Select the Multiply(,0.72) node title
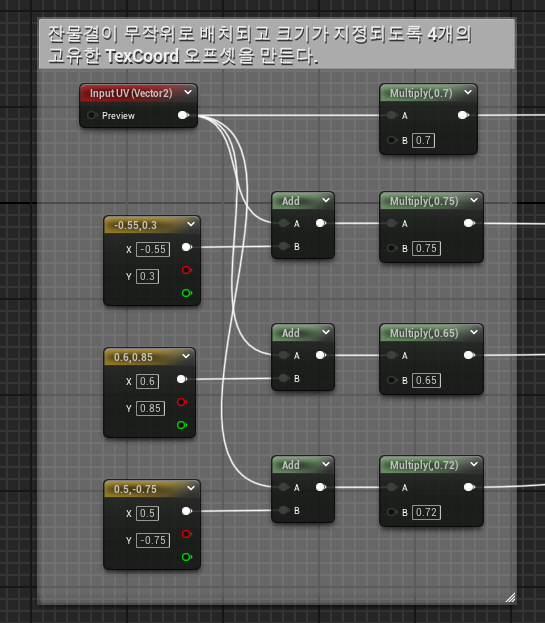The width and height of the screenshot is (545, 623). point(424,465)
